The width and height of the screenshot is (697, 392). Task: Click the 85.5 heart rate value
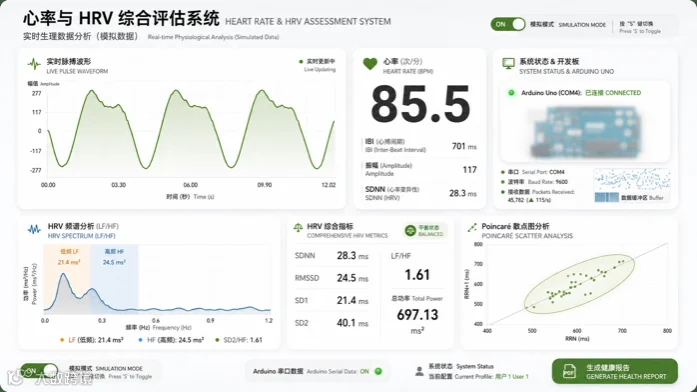pyautogui.click(x=421, y=105)
